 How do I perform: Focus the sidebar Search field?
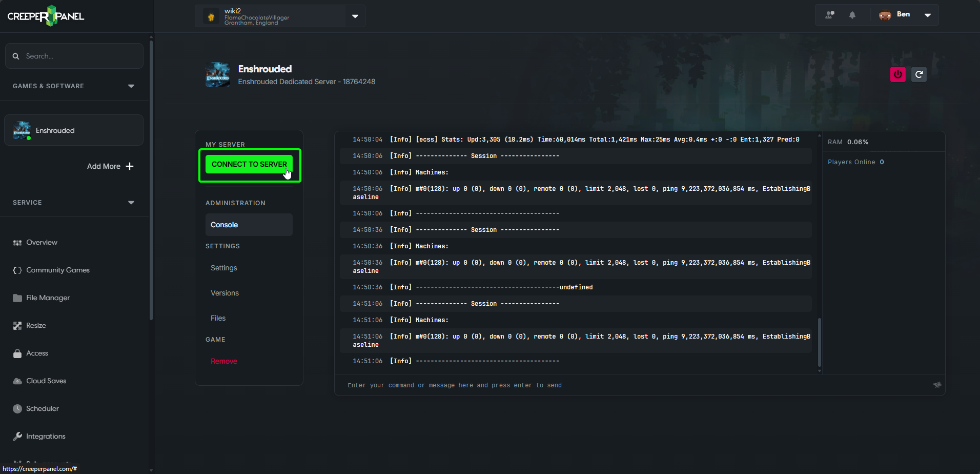click(x=74, y=56)
